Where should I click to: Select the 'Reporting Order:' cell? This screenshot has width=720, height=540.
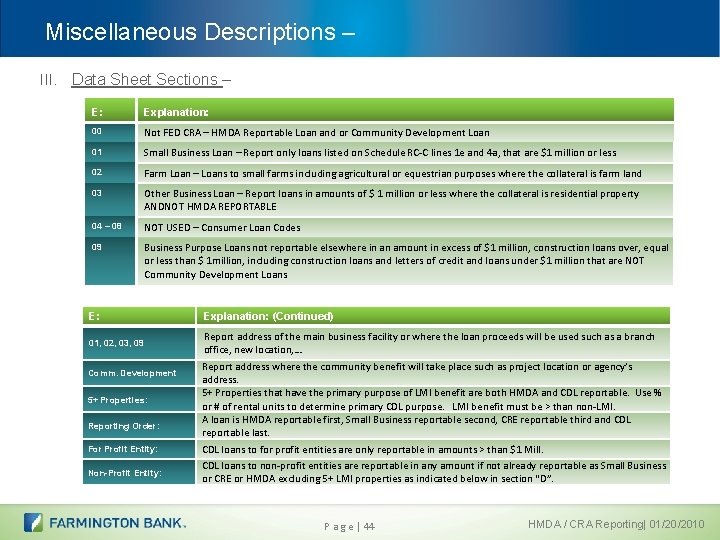point(139,426)
